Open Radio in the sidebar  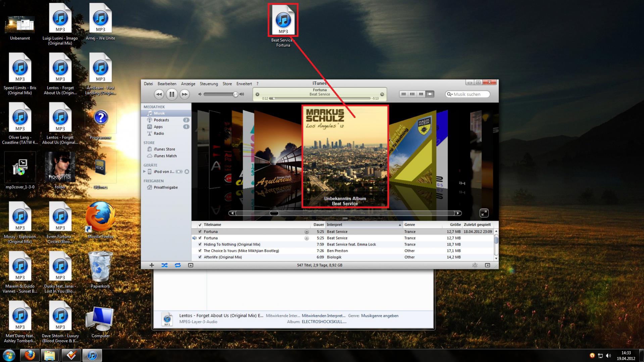tap(166, 134)
